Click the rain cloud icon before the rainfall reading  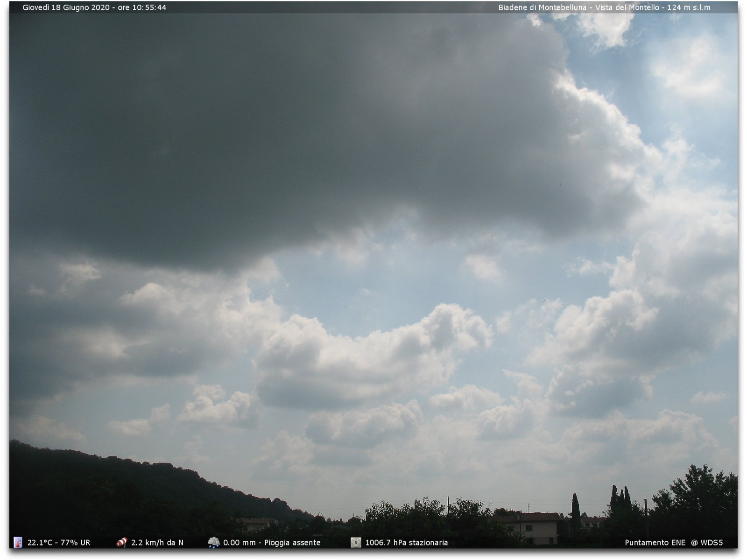tap(214, 542)
